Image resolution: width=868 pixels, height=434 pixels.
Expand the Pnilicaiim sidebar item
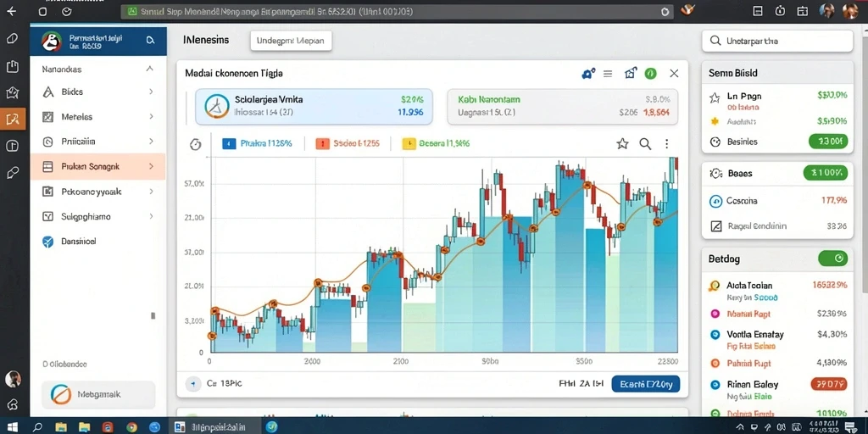click(x=151, y=142)
